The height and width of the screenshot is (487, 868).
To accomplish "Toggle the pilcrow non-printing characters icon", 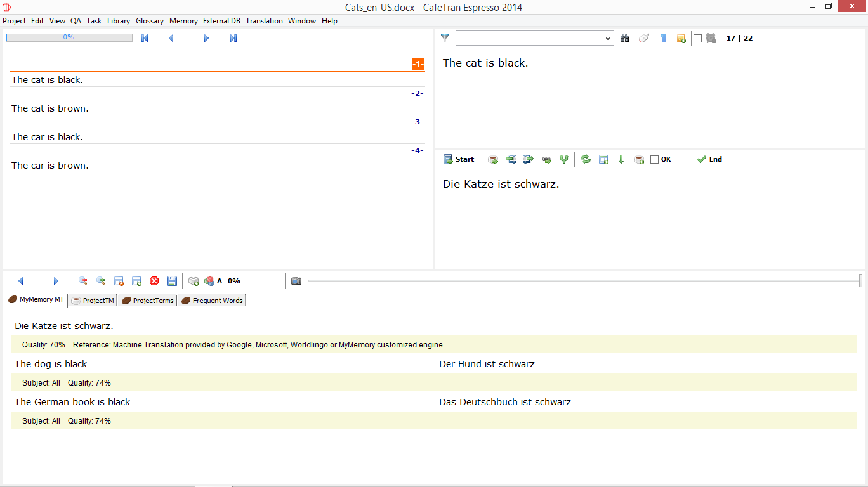I will coord(663,39).
